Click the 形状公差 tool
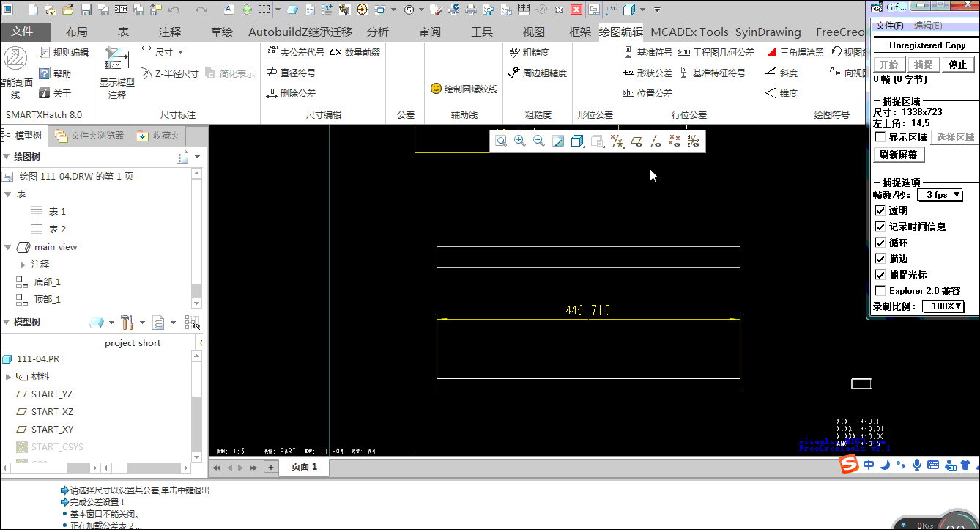This screenshot has width=980, height=530. [647, 73]
